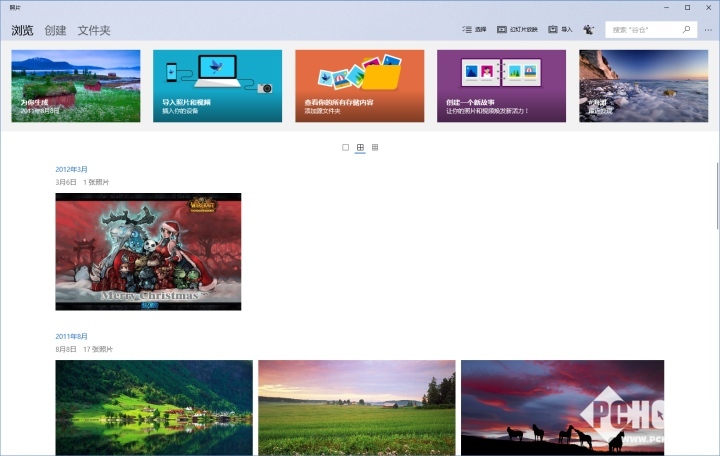Open the 导入 import button
The width and height of the screenshot is (720, 456).
560,29
